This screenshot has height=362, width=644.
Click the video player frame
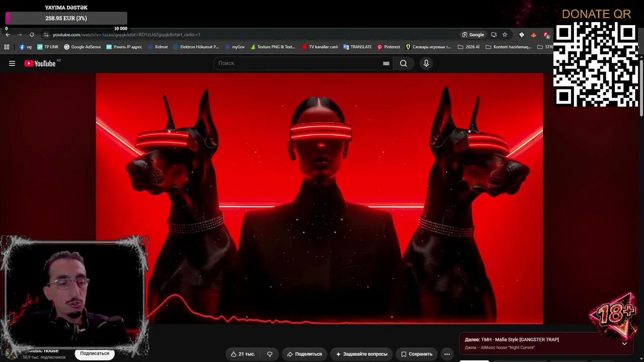click(x=319, y=199)
